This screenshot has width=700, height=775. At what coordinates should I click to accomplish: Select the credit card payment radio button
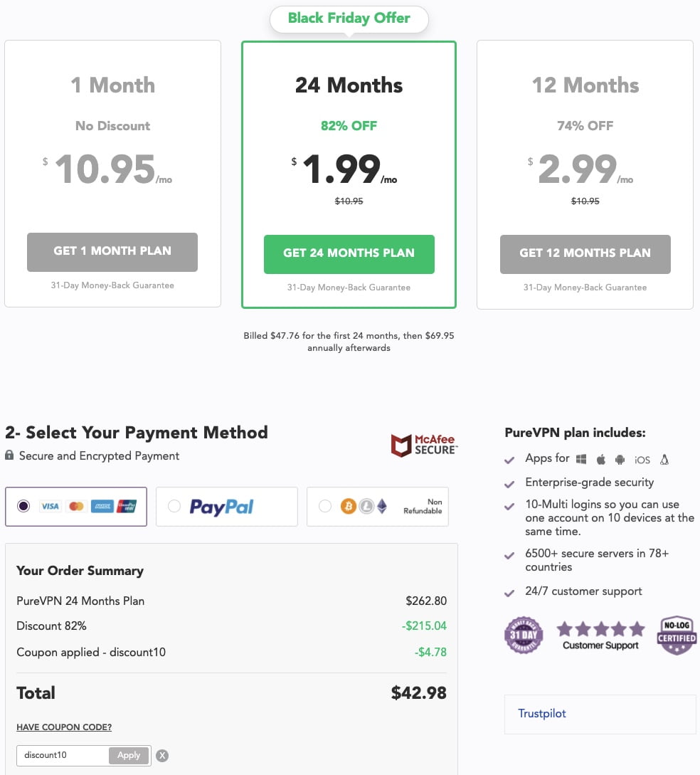(x=23, y=506)
